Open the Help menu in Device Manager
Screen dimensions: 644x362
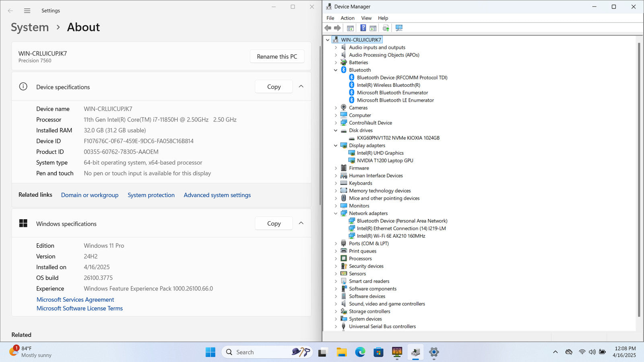(x=383, y=18)
